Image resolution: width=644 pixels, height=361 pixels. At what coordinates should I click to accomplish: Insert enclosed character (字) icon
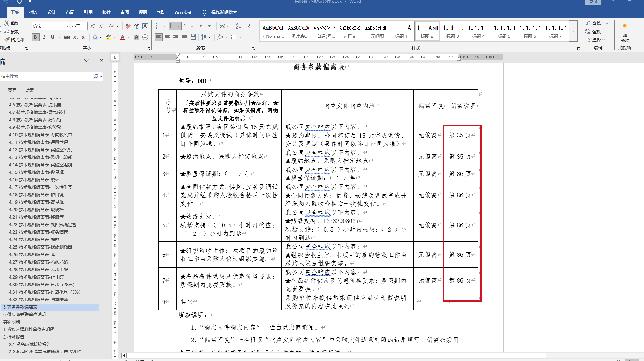pyautogui.click(x=145, y=37)
